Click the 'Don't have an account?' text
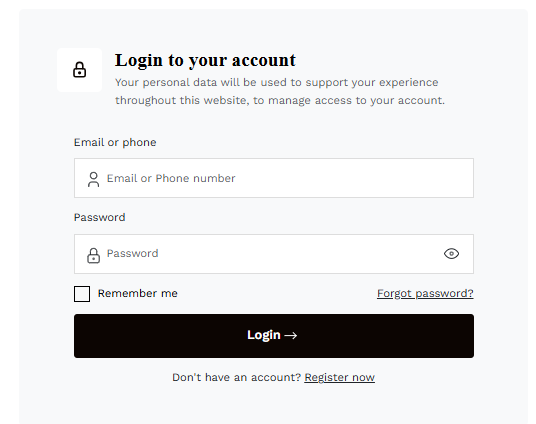 [237, 377]
